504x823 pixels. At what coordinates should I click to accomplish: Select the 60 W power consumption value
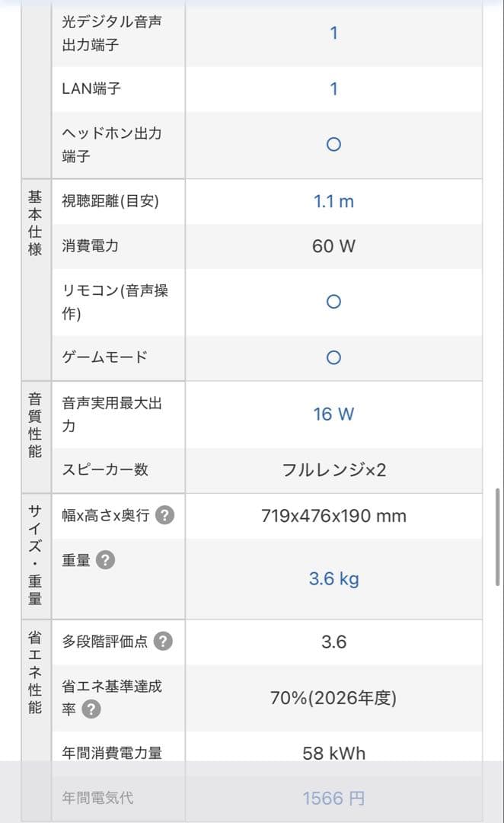333,245
